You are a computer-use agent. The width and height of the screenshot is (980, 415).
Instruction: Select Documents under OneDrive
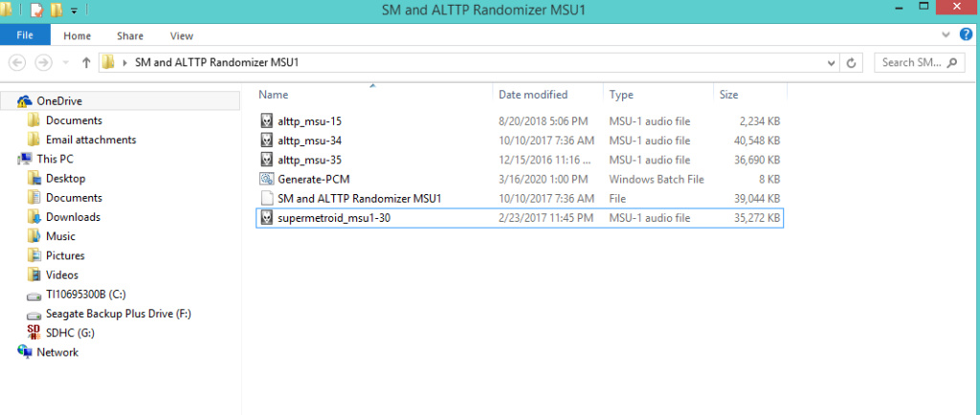pyautogui.click(x=74, y=120)
